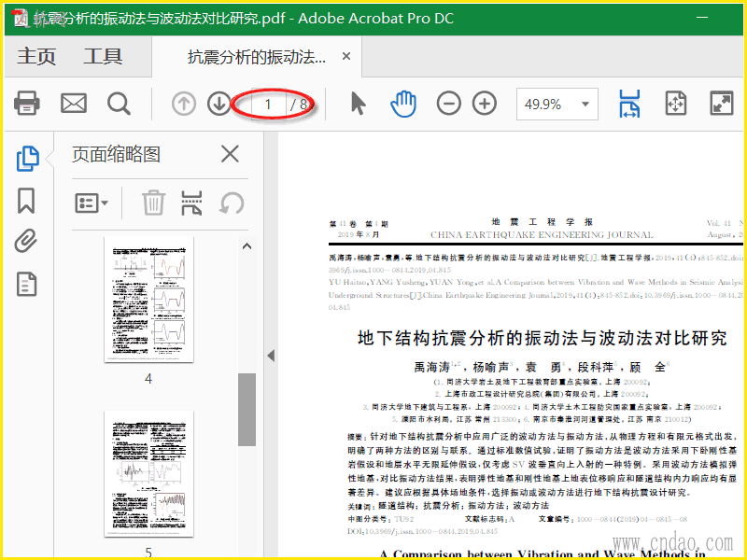This screenshot has height=560, width=747.
Task: Click the Delete pages trash icon
Action: point(153,203)
